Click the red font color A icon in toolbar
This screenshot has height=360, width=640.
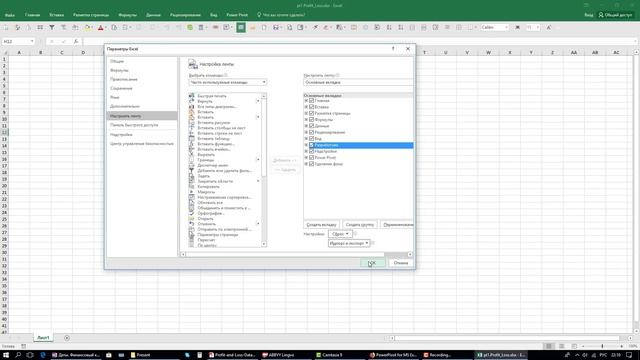point(100,27)
